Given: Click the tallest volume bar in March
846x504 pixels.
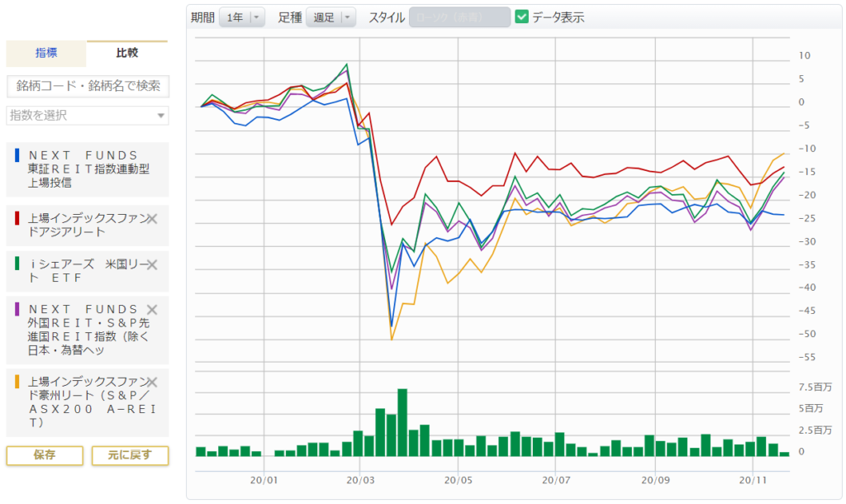Looking at the screenshot, I should pos(402,422).
